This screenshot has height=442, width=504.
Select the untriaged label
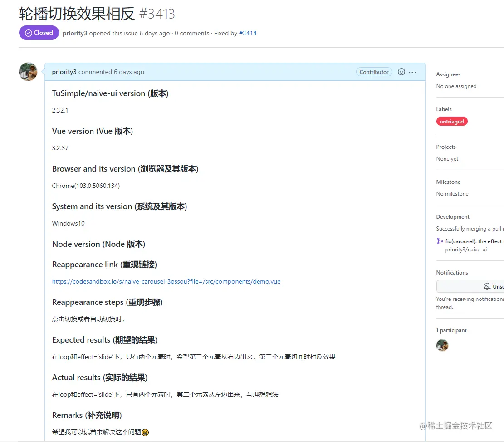[x=452, y=121]
